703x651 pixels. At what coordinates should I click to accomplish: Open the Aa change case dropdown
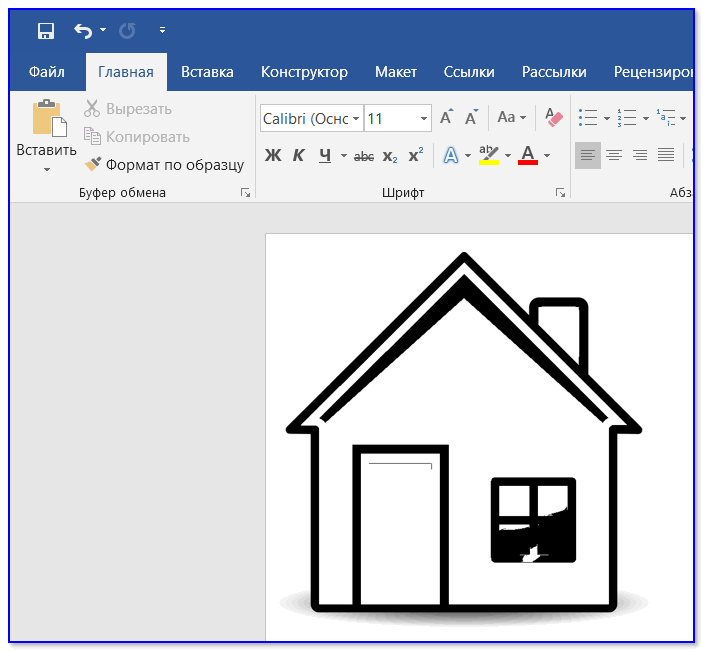(511, 118)
